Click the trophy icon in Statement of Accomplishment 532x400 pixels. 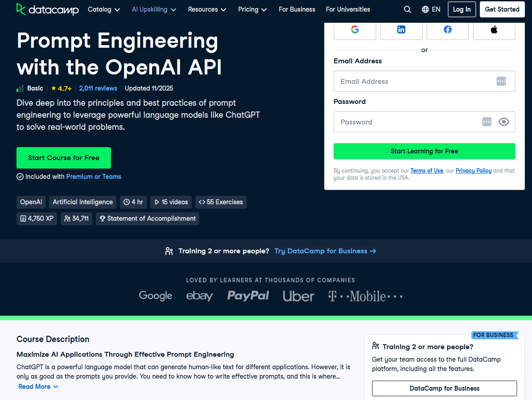[103, 219]
